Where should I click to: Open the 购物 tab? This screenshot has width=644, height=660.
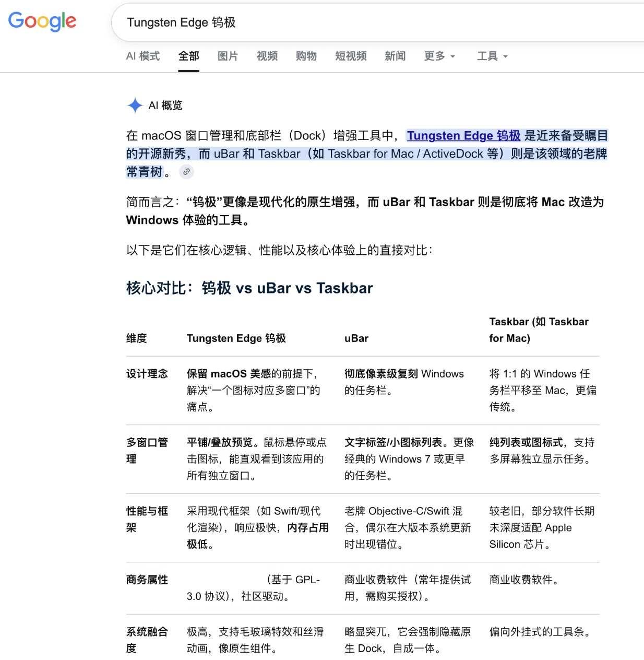point(306,56)
